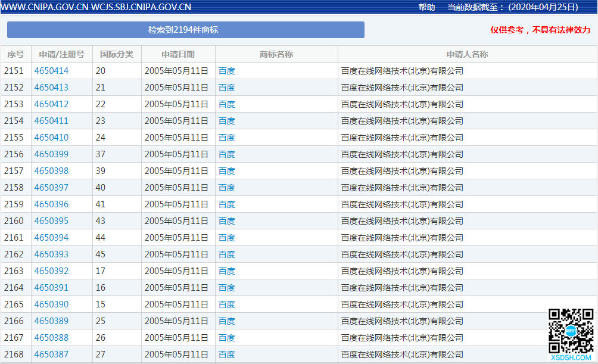The image size is (598, 364).
Task: Click the 当前数据截至 date text
Action: [x=513, y=7]
